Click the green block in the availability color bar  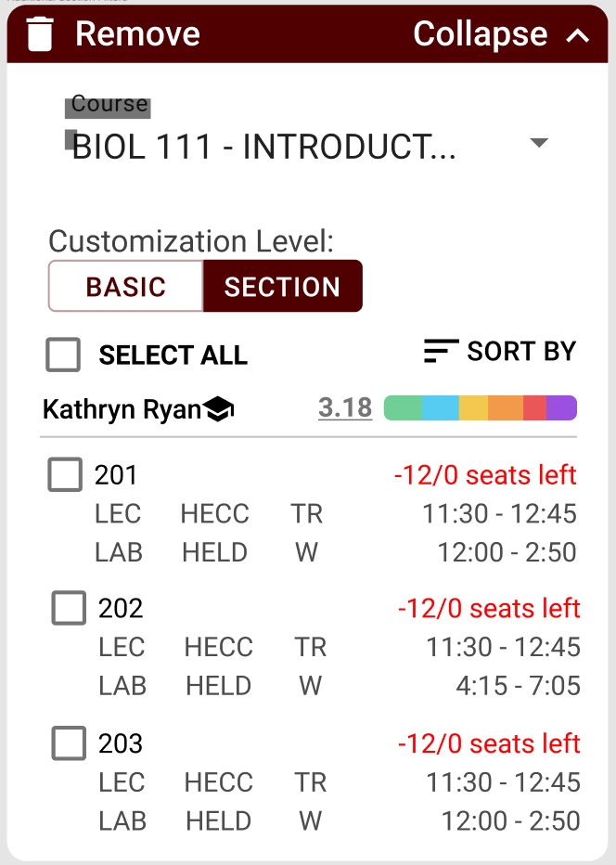click(403, 407)
